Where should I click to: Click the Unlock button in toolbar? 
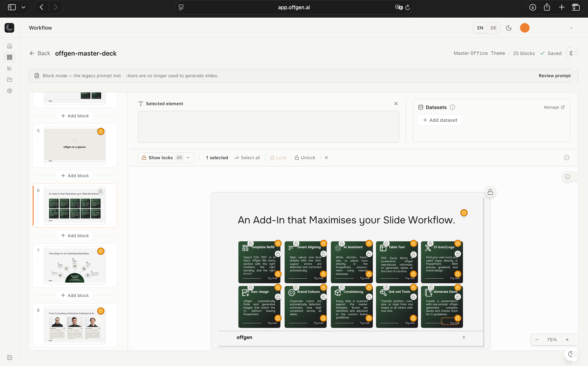[305, 158]
